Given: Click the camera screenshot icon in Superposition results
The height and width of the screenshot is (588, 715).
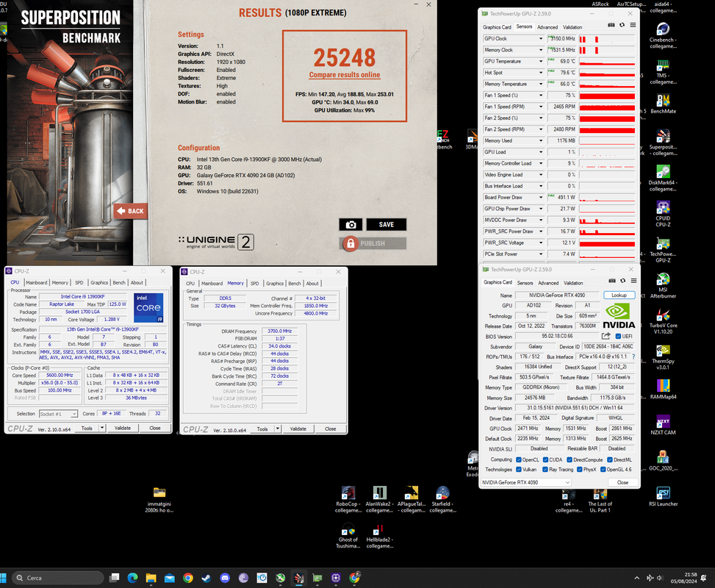Looking at the screenshot, I should (x=351, y=224).
